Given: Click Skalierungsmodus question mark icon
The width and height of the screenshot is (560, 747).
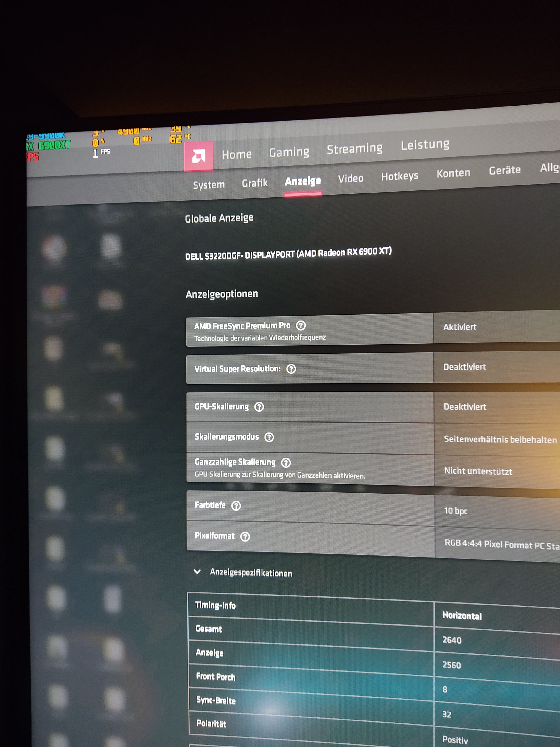Looking at the screenshot, I should 269,437.
